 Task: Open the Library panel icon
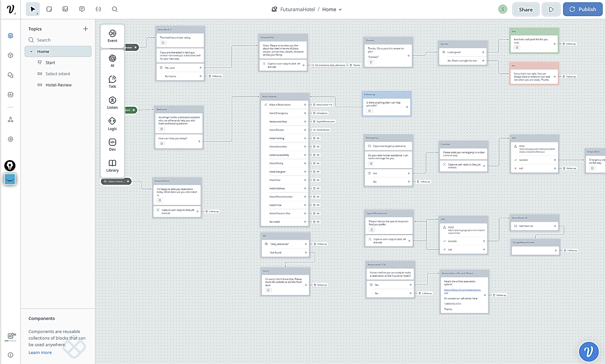point(112,166)
